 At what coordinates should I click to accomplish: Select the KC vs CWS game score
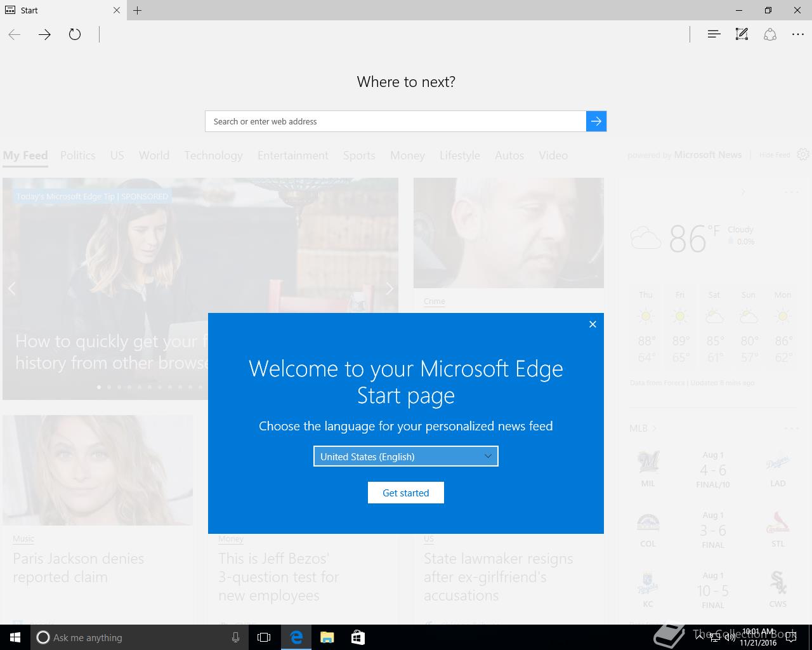point(713,591)
